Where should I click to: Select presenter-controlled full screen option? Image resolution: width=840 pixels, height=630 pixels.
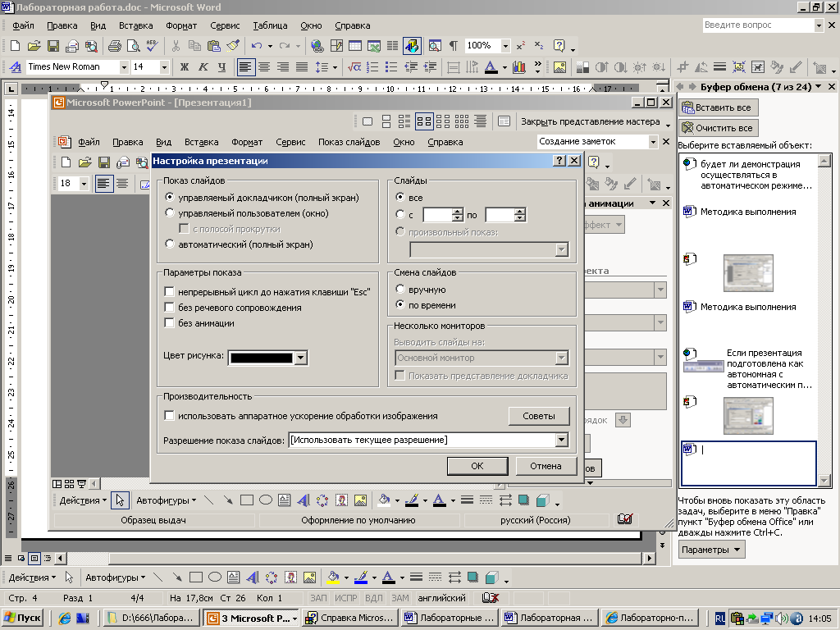click(170, 197)
